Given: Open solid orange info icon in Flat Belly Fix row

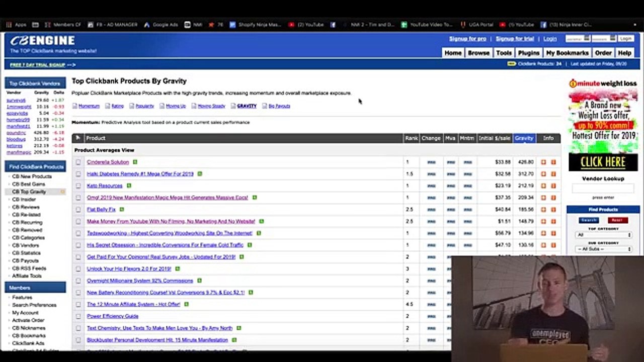Looking at the screenshot, I should [x=553, y=210].
